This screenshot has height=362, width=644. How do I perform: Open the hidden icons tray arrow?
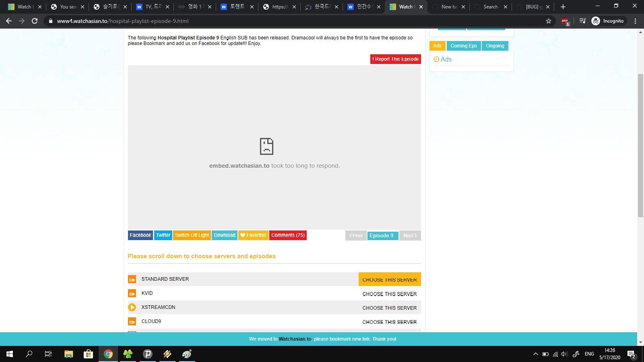tap(535, 354)
